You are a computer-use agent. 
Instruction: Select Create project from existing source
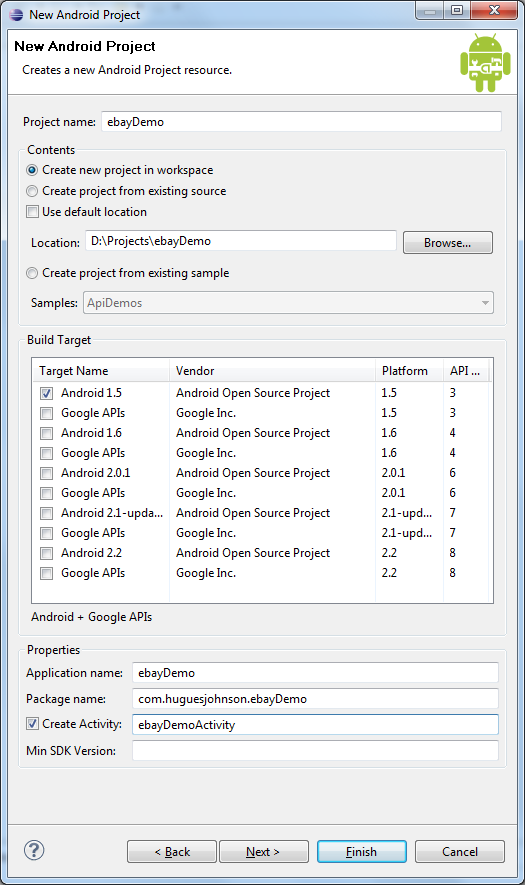pyautogui.click(x=32, y=191)
